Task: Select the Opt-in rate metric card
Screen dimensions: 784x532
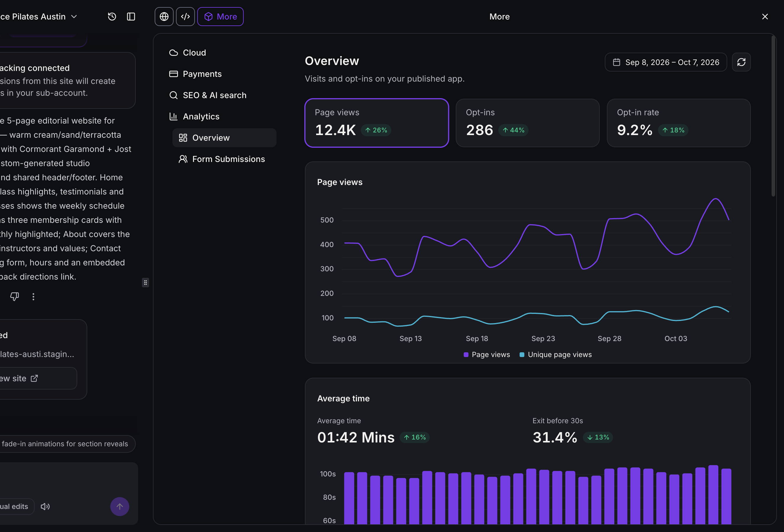Action: pyautogui.click(x=678, y=123)
